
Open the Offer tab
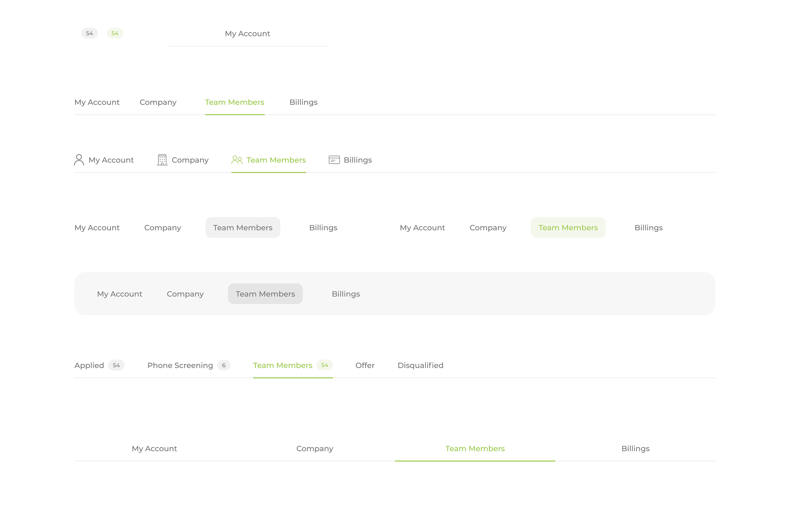tap(365, 365)
